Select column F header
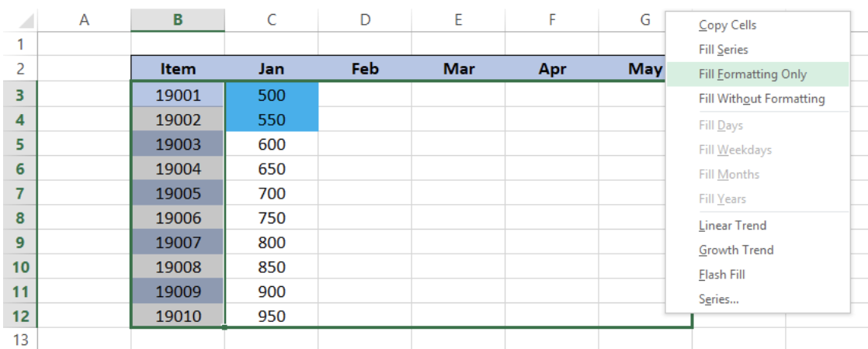 (x=552, y=20)
